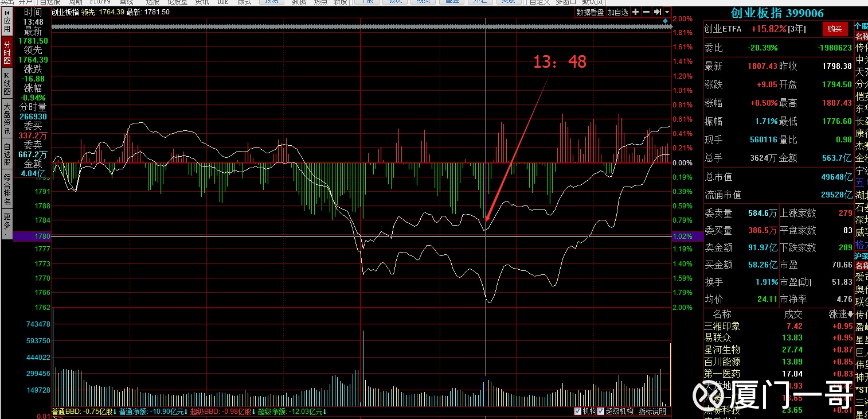Click 最新 value 1781.50 in left panel
The image size is (868, 419).
(x=33, y=41)
